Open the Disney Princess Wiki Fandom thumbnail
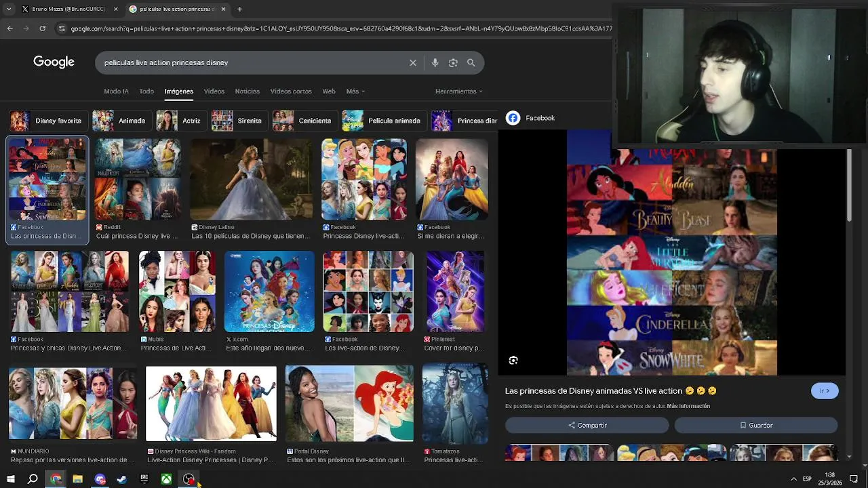 [x=211, y=403]
